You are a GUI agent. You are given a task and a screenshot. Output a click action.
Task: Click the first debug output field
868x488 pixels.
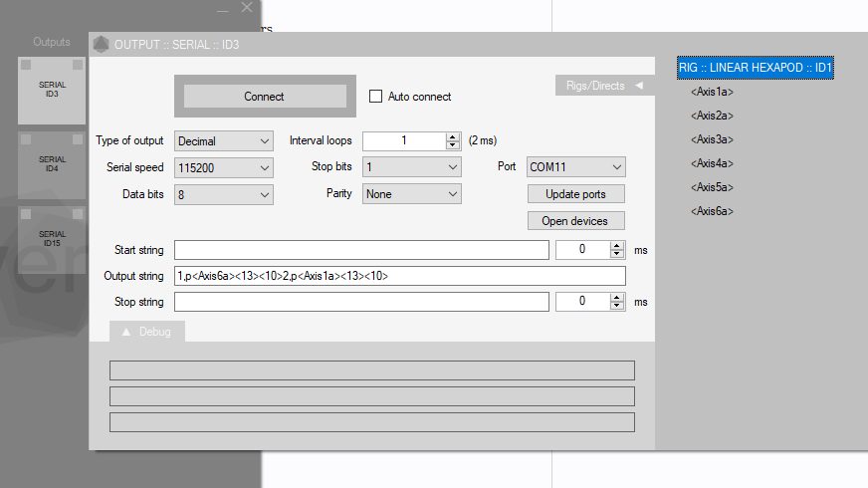tap(372, 370)
